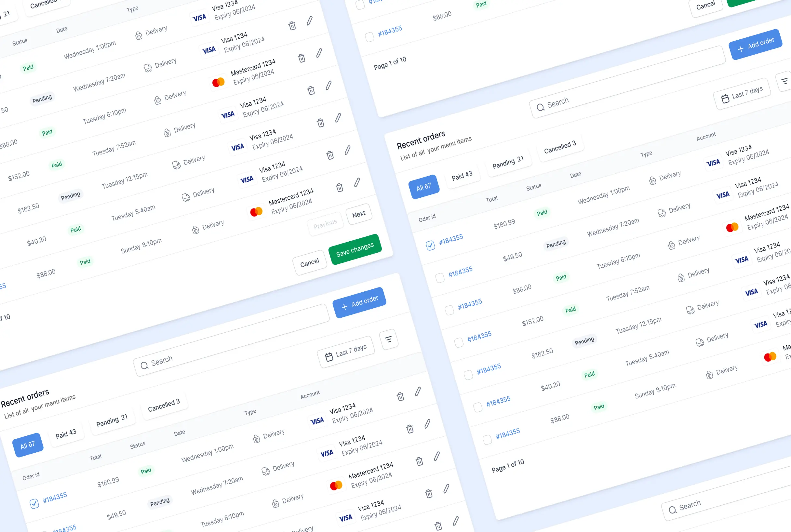
Task: Click trash icon for Sunday 8:10pm order
Action: [x=339, y=187]
